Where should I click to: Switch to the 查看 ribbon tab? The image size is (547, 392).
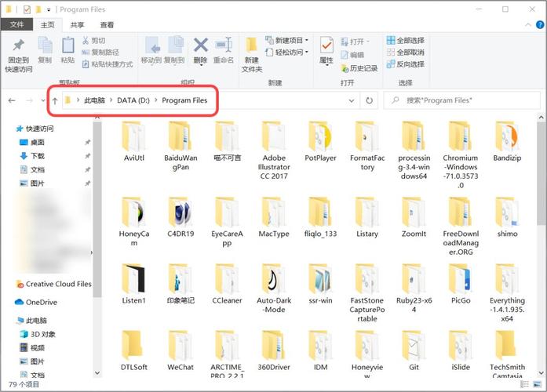(x=107, y=25)
